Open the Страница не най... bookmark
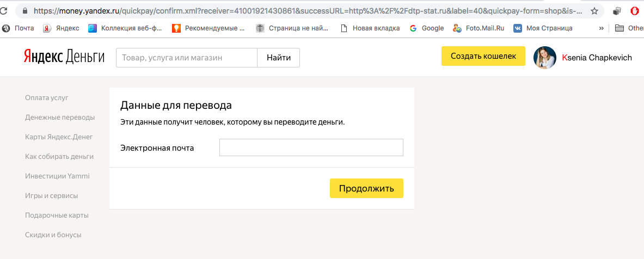Image resolution: width=644 pixels, height=259 pixels. [292, 28]
